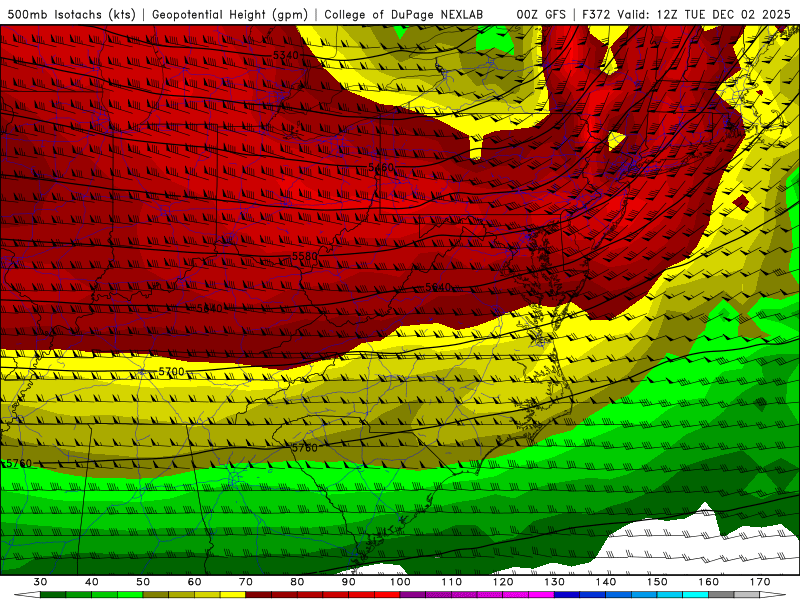Click the 5760 contour label at map's left edge
Viewport: 800px width, 600px height.
click(18, 463)
